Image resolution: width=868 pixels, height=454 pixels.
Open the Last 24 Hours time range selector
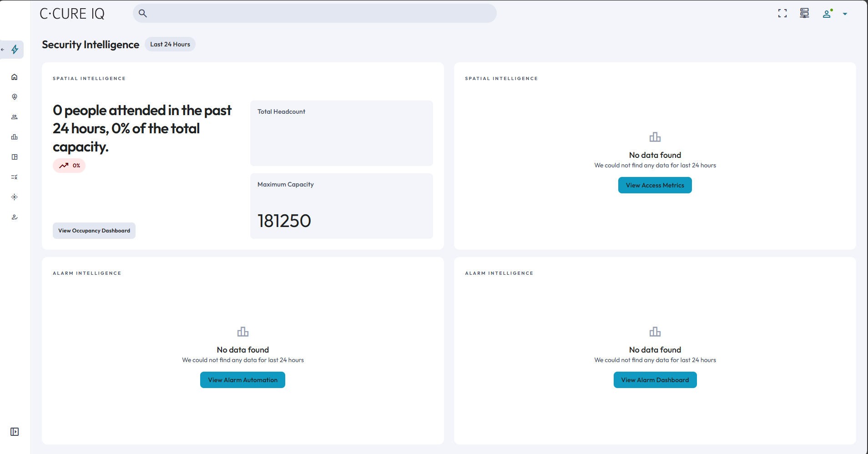point(170,44)
